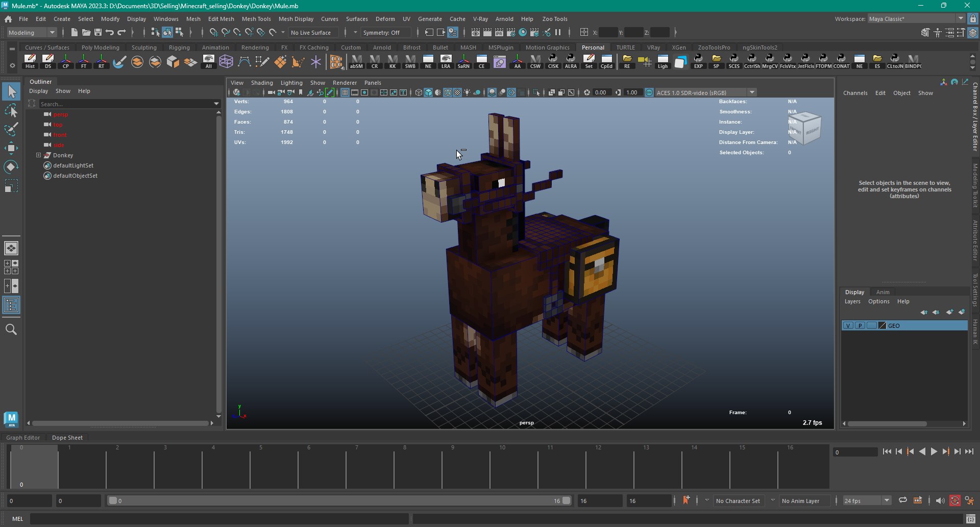Switch to the Anim layer tab
This screenshot has width=980, height=527.
[x=883, y=292]
